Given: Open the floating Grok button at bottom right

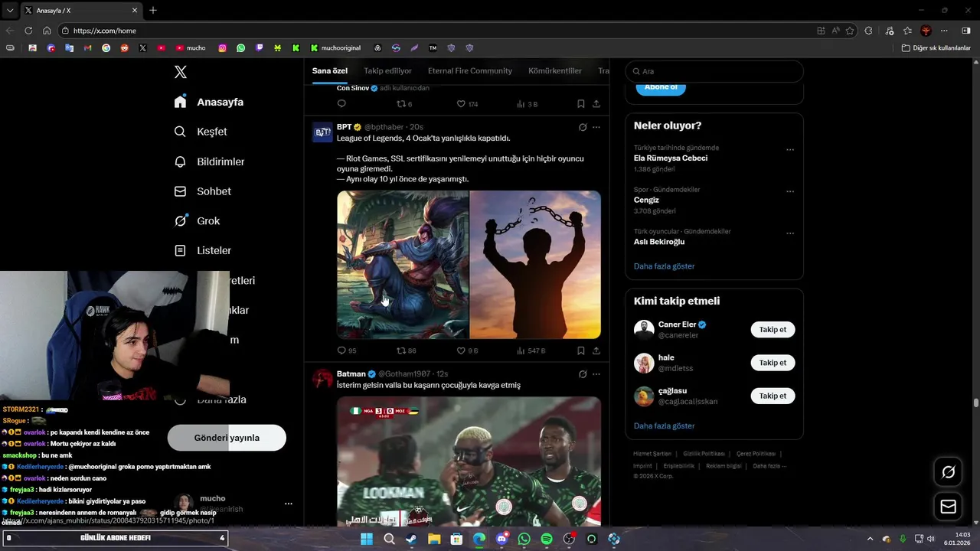Looking at the screenshot, I should (948, 472).
